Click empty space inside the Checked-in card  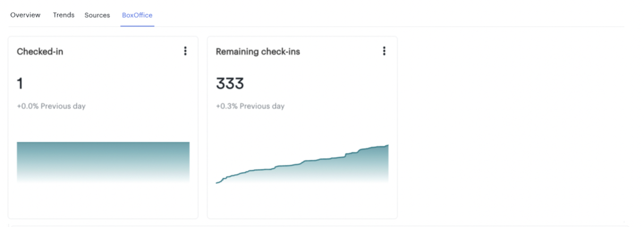pyautogui.click(x=103, y=202)
